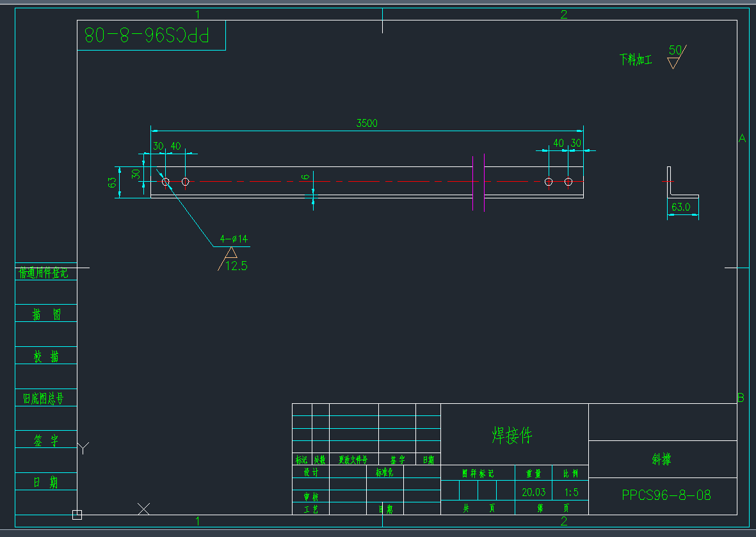Select the 4-ø14 hole callout text
Screen dimensions: 756x537
(234, 239)
